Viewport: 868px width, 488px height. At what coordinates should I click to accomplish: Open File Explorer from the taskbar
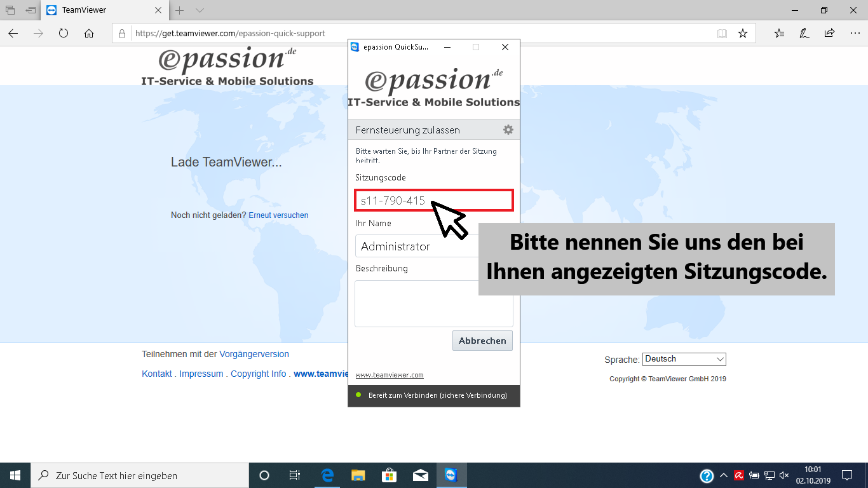point(358,475)
